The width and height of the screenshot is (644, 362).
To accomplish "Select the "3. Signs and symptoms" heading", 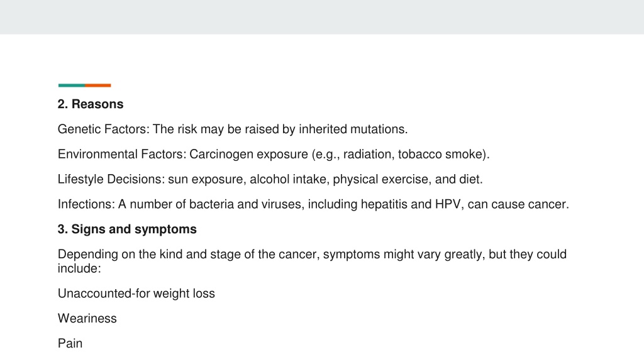I will [x=127, y=229].
